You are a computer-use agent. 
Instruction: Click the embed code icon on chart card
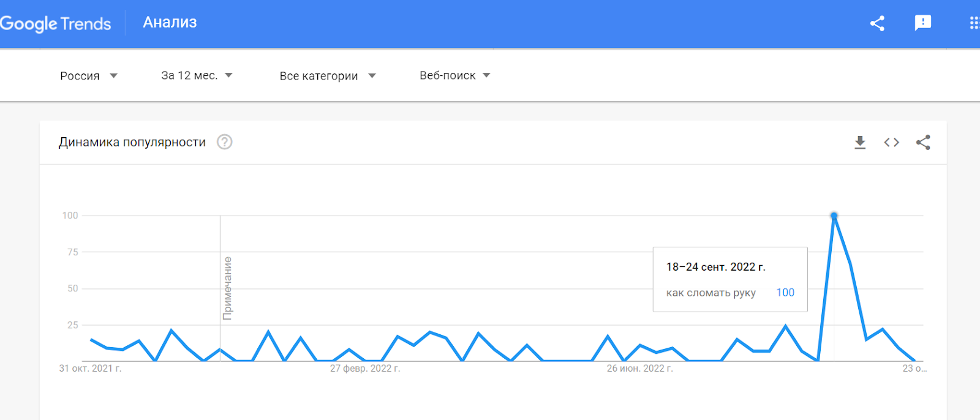(x=891, y=143)
